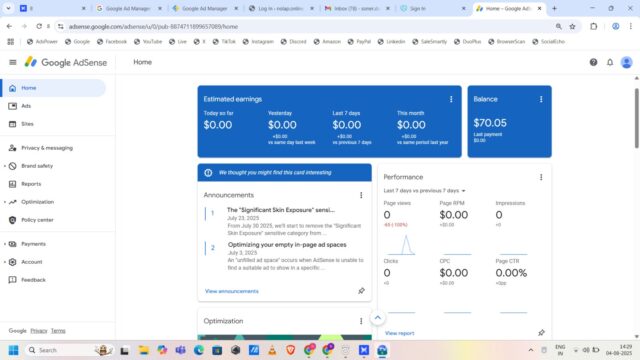Viewport: 640px width, 360px height.
Task: Open the Skin Exposure announcement
Action: (281, 210)
